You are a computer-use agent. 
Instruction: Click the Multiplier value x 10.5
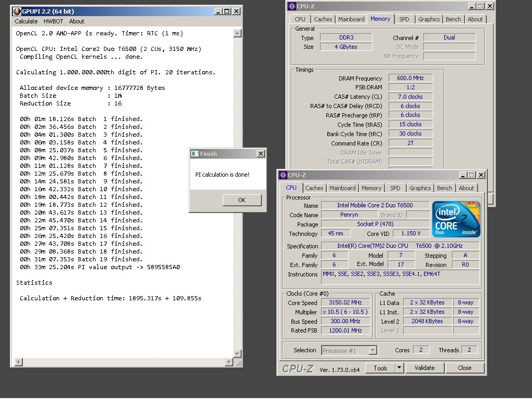pyautogui.click(x=345, y=312)
